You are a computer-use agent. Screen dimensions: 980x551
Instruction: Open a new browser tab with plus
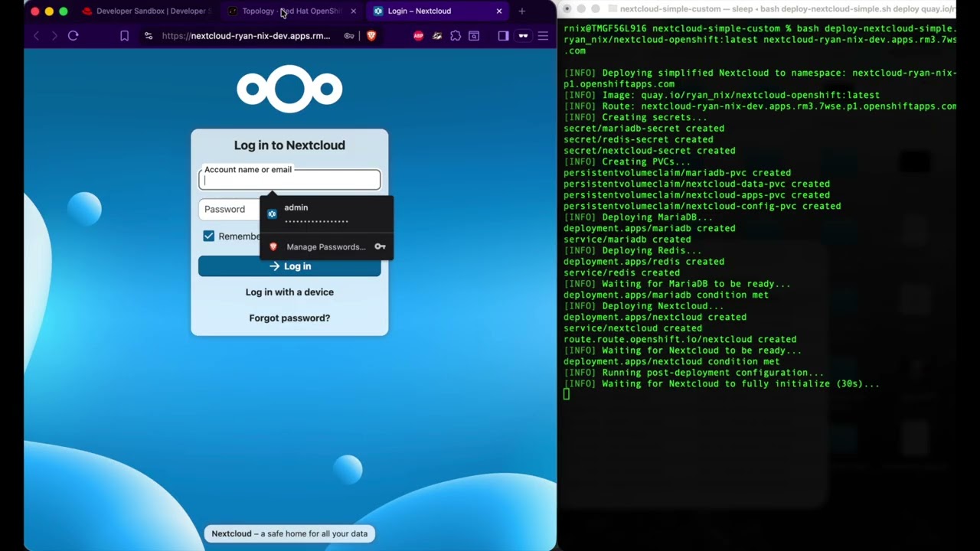pos(522,11)
